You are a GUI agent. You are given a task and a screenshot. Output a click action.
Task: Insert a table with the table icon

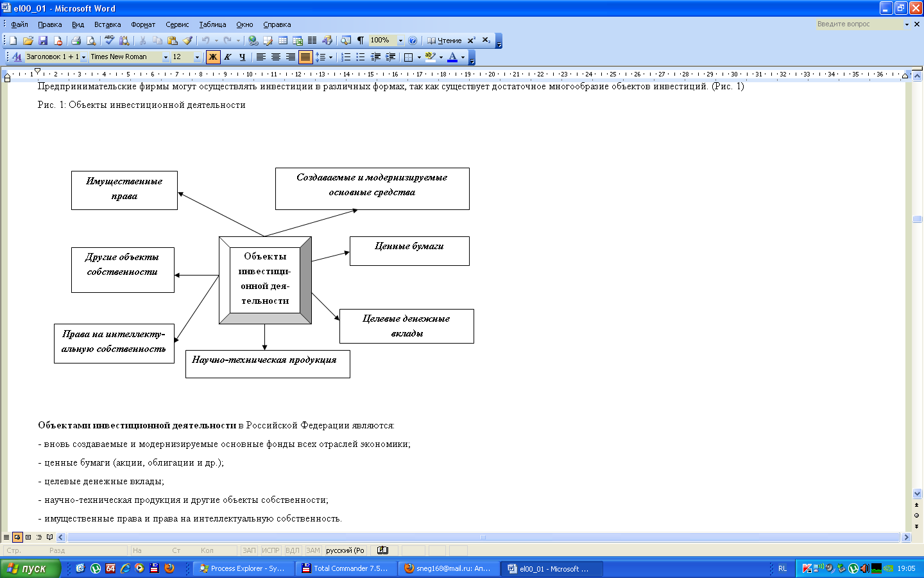tap(283, 40)
